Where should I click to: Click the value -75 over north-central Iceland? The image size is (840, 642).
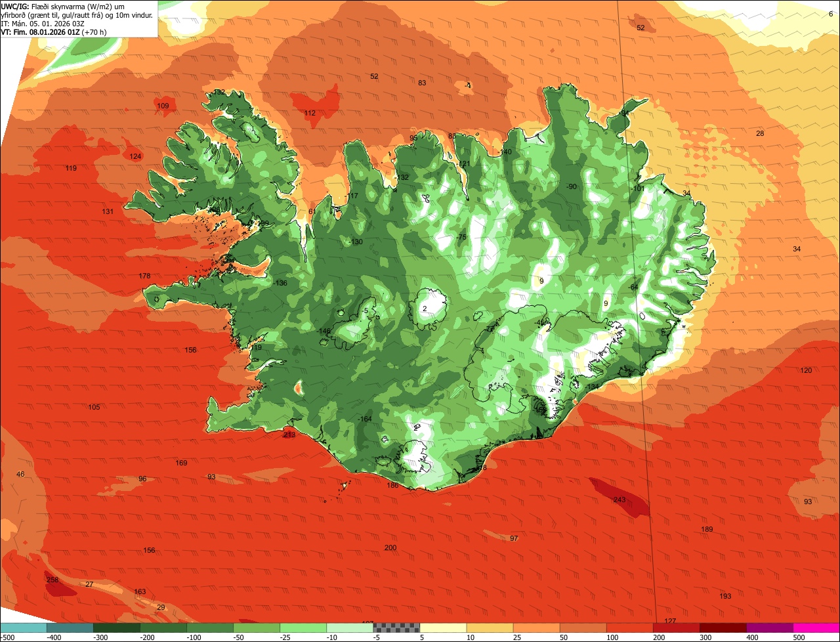point(461,237)
